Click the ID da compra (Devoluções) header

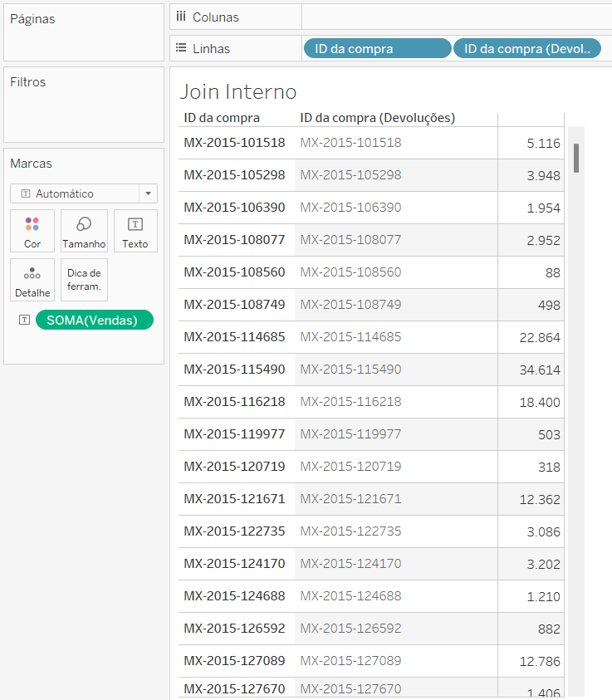tap(378, 118)
